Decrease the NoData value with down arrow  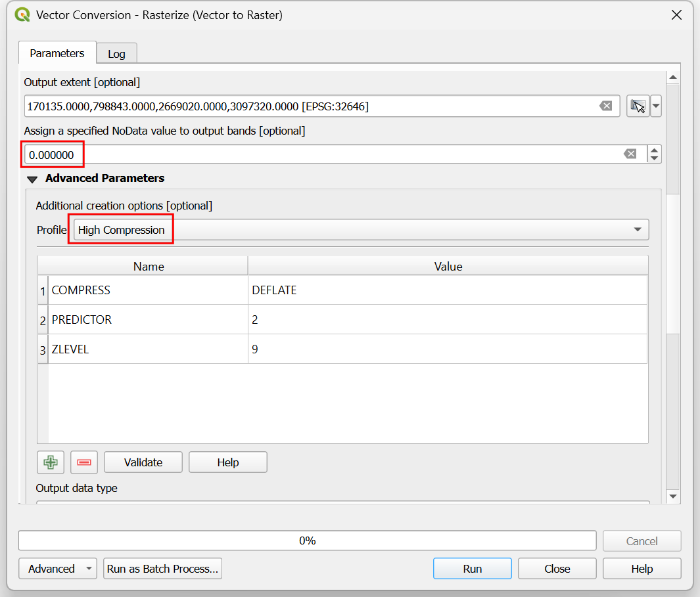(x=654, y=158)
